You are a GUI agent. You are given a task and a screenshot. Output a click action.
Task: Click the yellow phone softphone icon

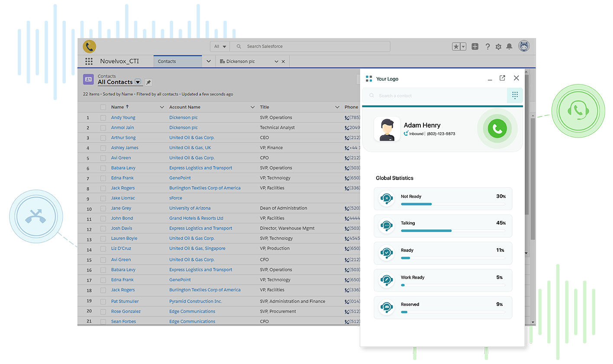point(89,46)
